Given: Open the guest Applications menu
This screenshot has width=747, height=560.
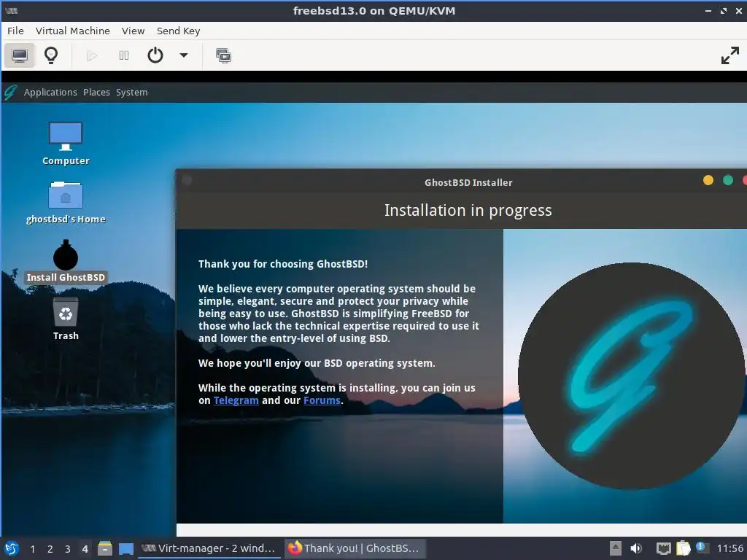Looking at the screenshot, I should pyautogui.click(x=50, y=93).
